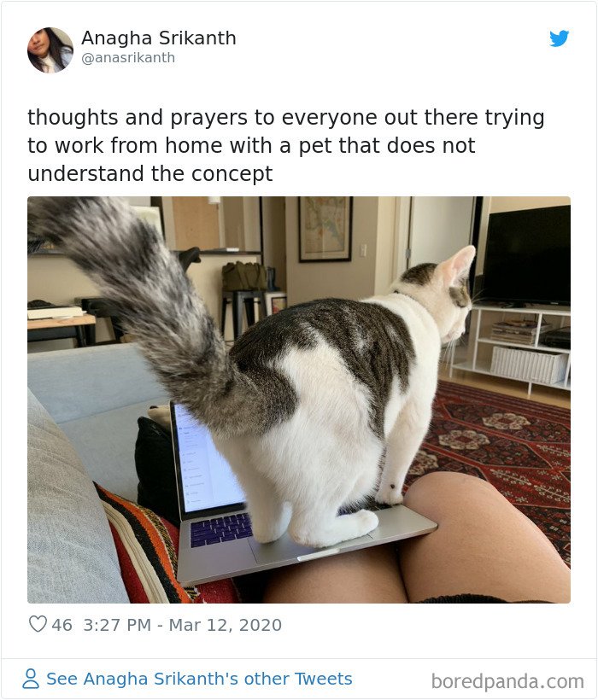Click the framed map on the wall
Screen dimensions: 598x700
[325, 229]
